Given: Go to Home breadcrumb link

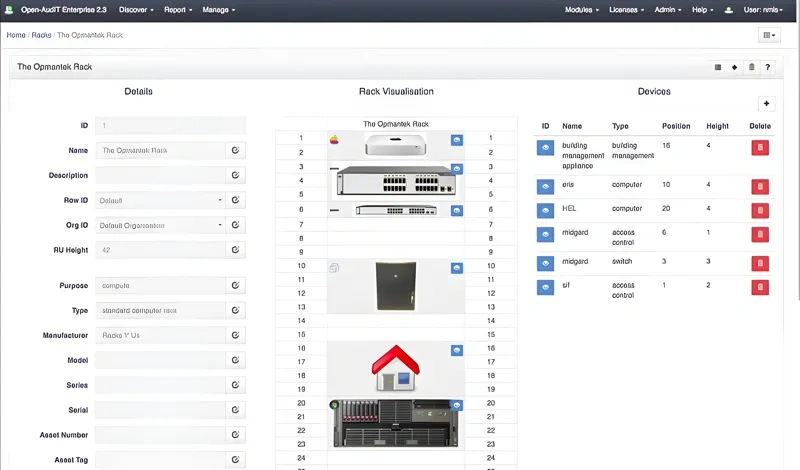Looking at the screenshot, I should [x=16, y=35].
